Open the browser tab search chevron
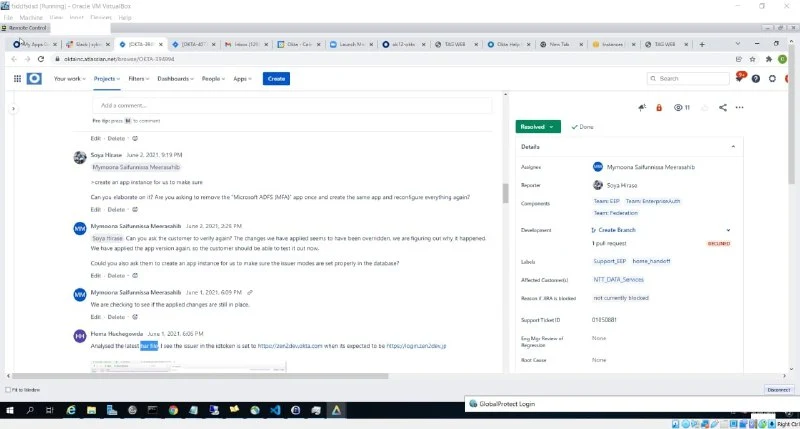800x429 pixels. click(x=738, y=44)
